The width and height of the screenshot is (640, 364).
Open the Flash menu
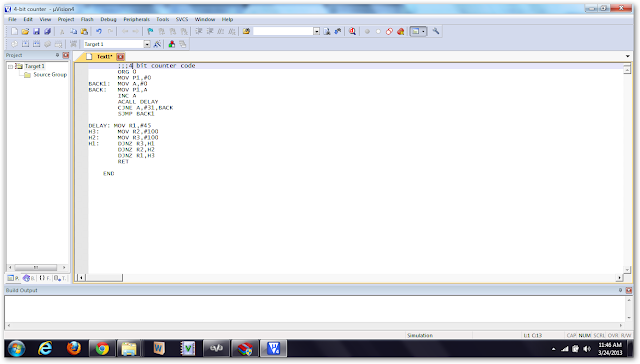[87, 19]
